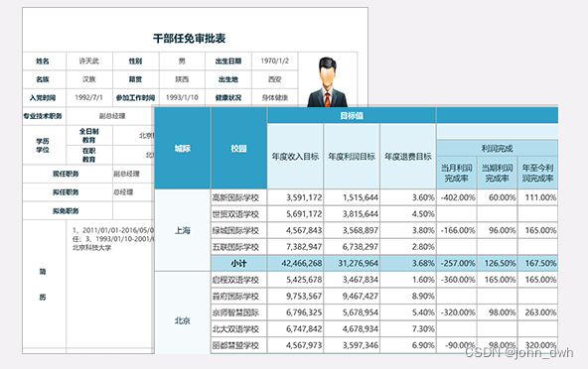The image size is (588, 369).
Task: Click the 入党时间 label cell
Action: pos(45,98)
